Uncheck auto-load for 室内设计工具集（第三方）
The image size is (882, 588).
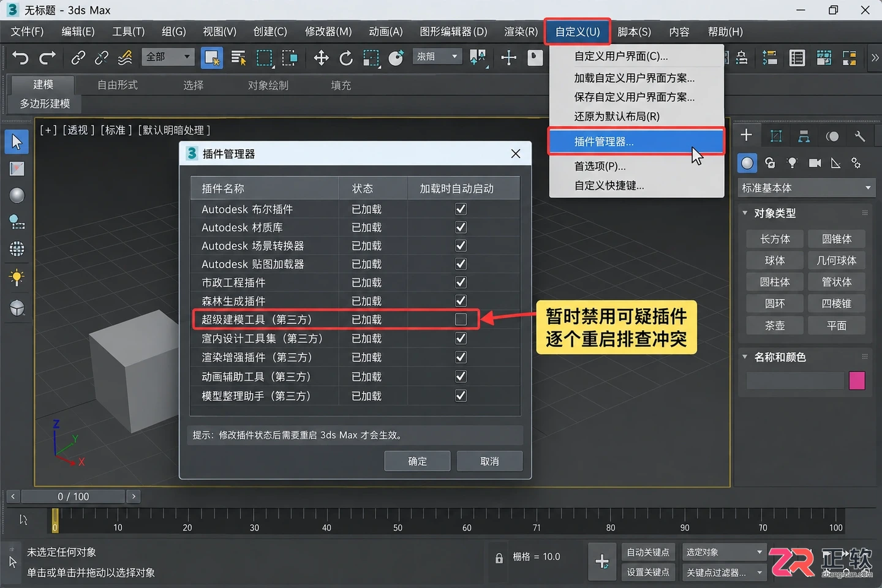(x=461, y=338)
